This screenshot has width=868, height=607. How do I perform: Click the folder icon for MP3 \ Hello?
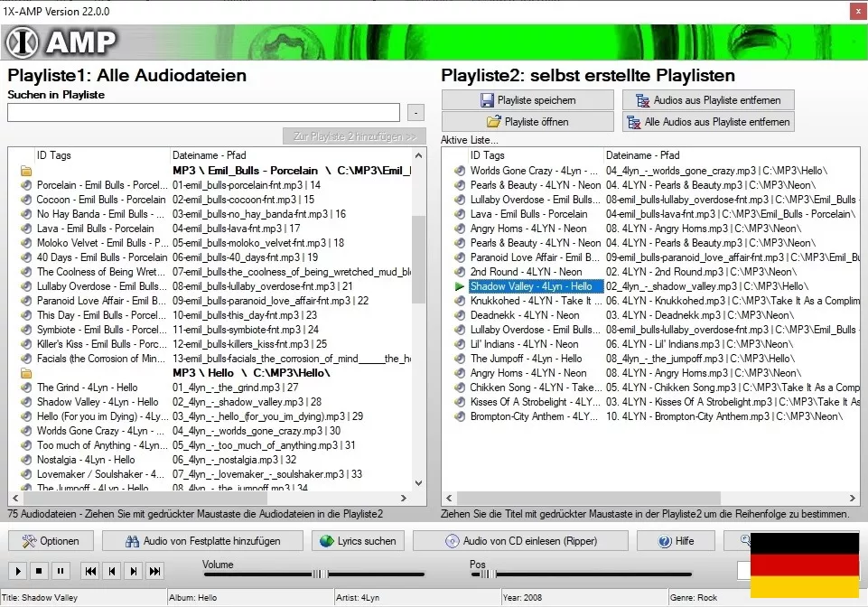pyautogui.click(x=26, y=373)
